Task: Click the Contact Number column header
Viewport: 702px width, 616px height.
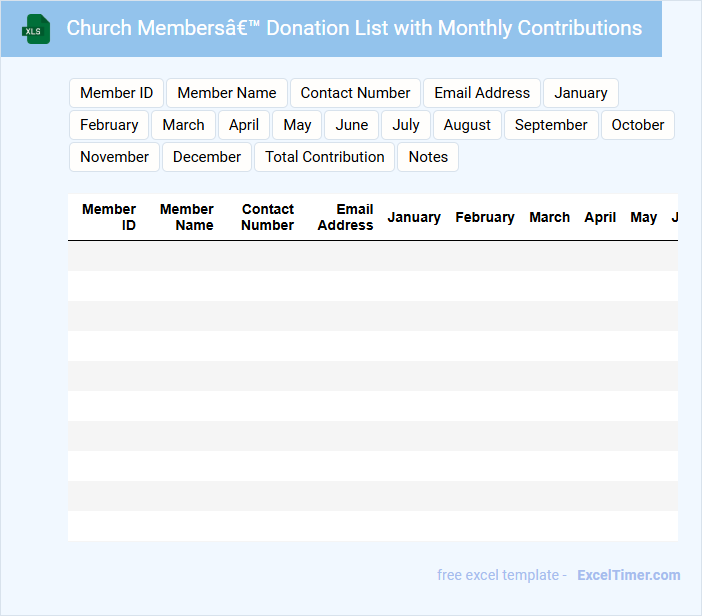Action: tap(267, 217)
